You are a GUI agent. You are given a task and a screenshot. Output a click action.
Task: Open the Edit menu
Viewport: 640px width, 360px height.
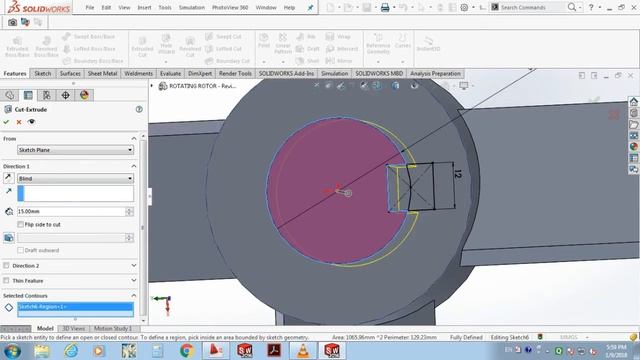(106, 7)
